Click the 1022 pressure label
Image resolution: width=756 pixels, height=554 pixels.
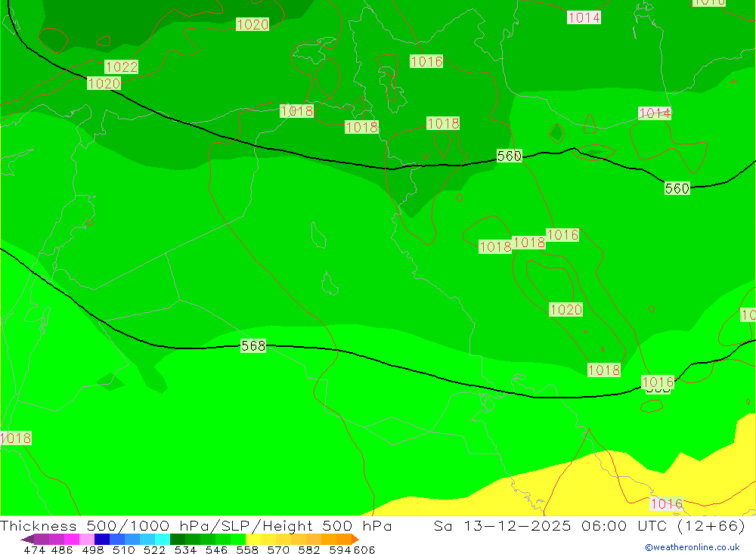122,67
